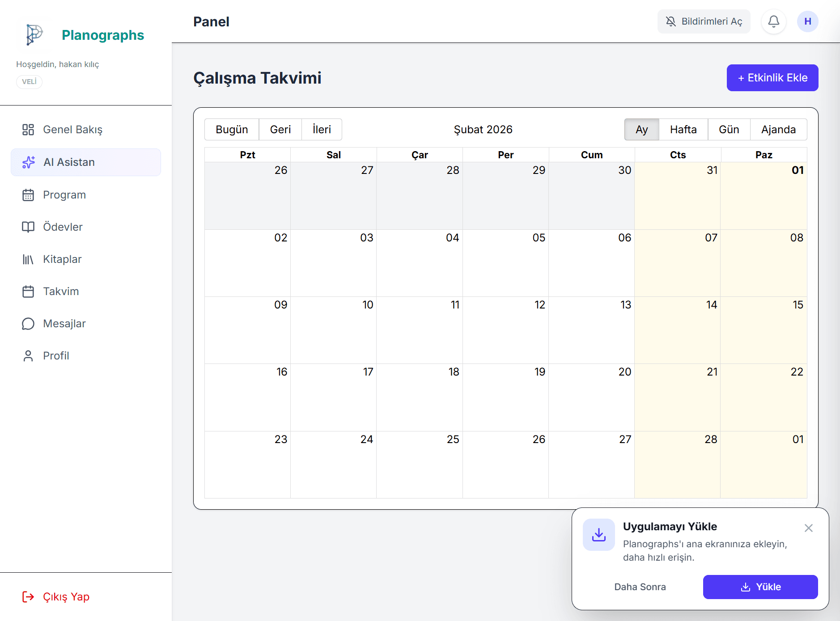Open Kitaplar library section
Image resolution: width=840 pixels, height=621 pixels.
(62, 259)
